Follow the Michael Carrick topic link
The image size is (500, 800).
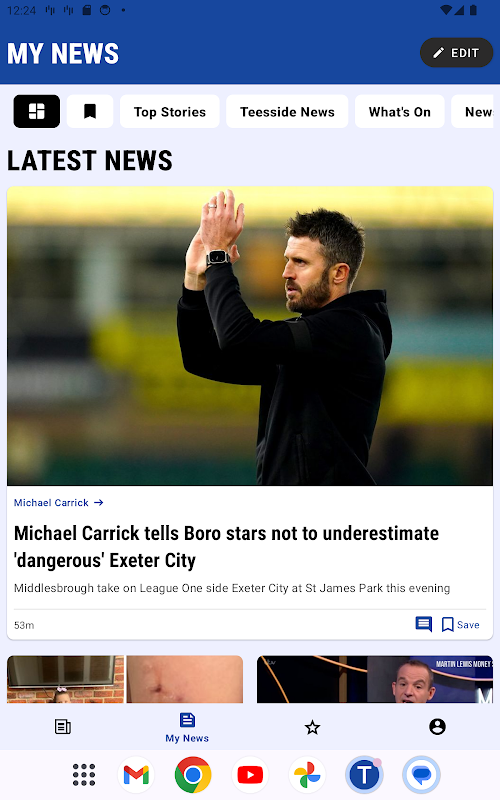pyautogui.click(x=59, y=503)
